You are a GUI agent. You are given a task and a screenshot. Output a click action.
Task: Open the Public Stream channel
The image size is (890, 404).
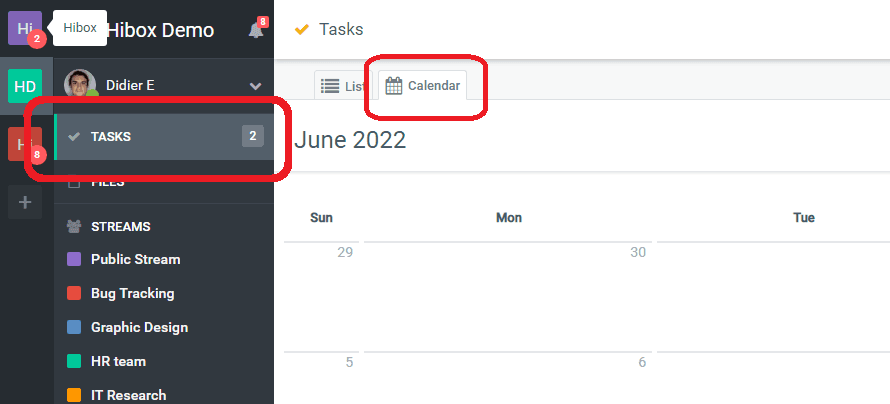[135, 259]
